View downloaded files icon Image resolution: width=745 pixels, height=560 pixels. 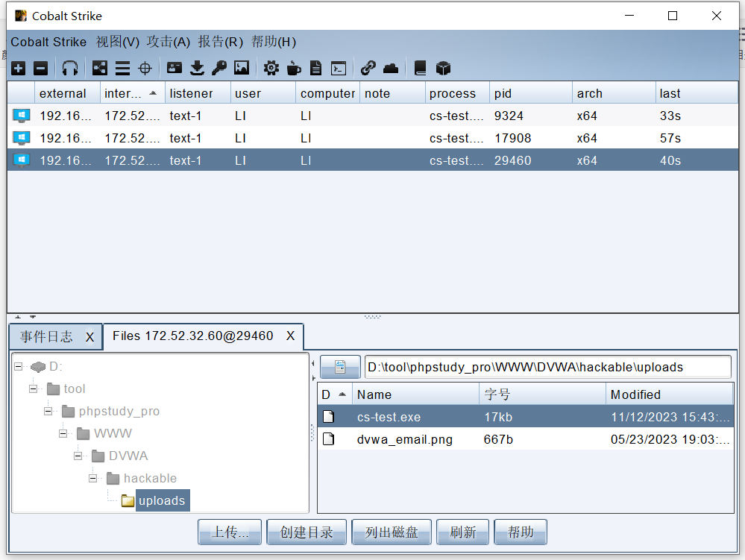pyautogui.click(x=197, y=69)
